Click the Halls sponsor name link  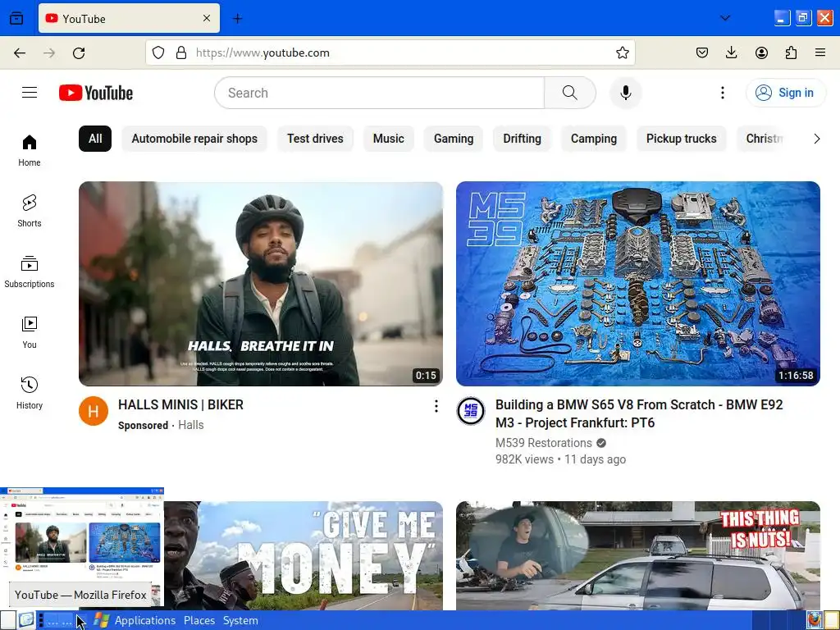click(x=190, y=425)
